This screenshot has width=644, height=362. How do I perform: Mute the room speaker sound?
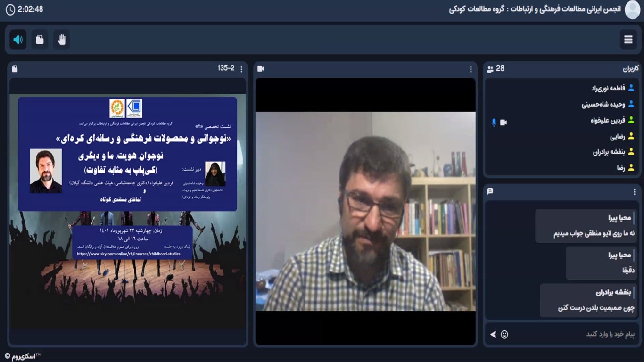click(18, 40)
